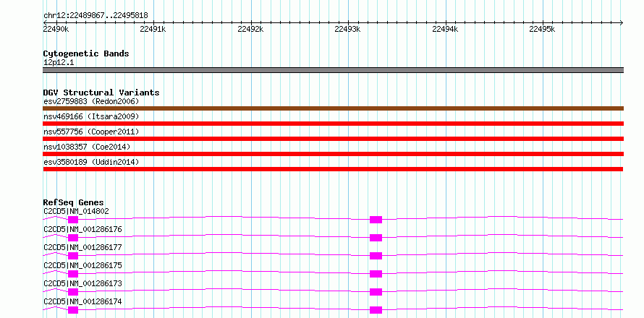
Task: Click NM_001286174 first exon box
Action: pyautogui.click(x=73, y=310)
